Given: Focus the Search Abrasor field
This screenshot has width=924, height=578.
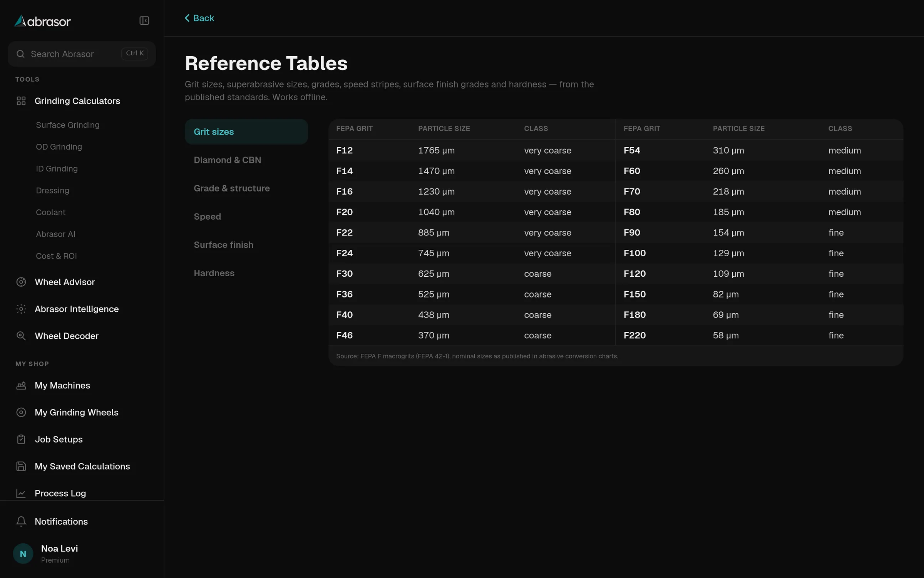Looking at the screenshot, I should pos(82,54).
